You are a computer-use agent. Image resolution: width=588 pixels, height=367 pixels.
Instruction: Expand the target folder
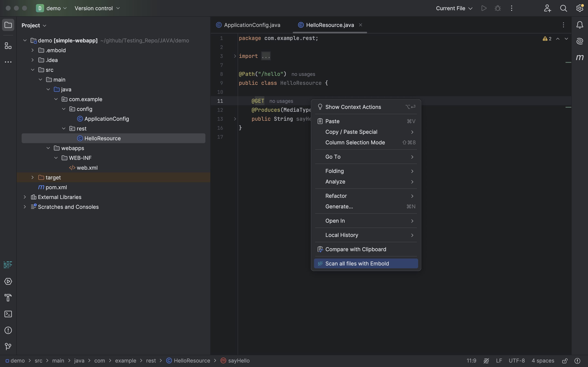pos(32,177)
